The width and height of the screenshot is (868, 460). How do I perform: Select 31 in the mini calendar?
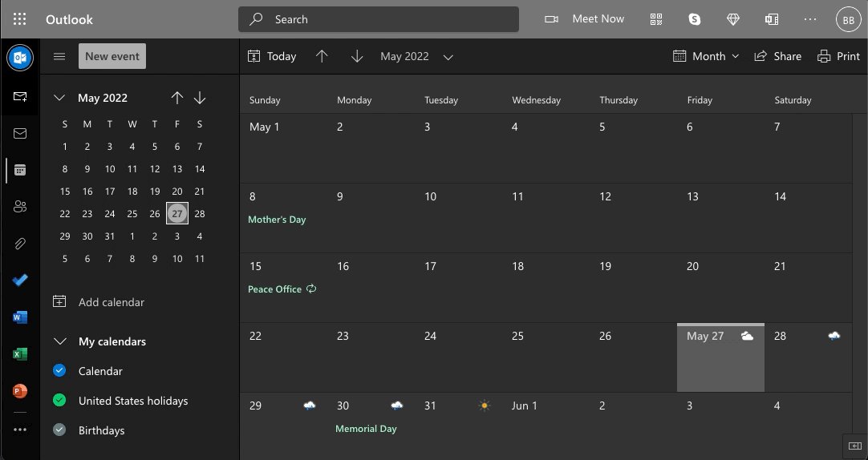[x=110, y=236]
